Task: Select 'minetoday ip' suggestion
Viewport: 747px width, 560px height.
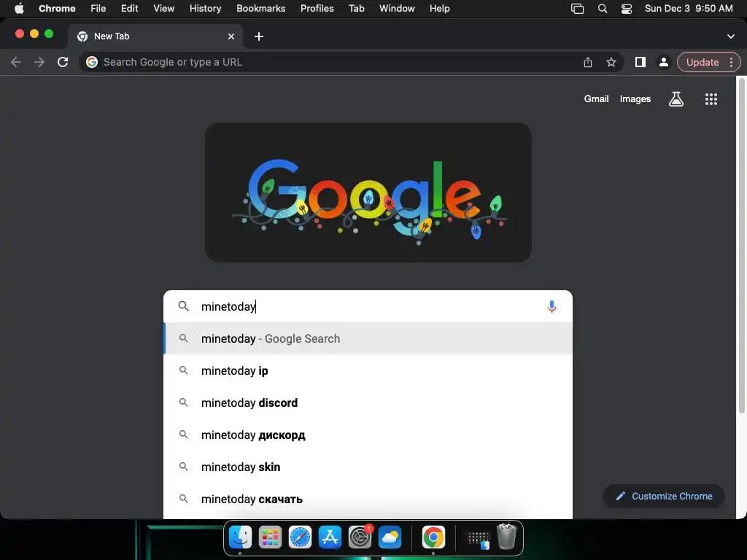Action: click(368, 370)
